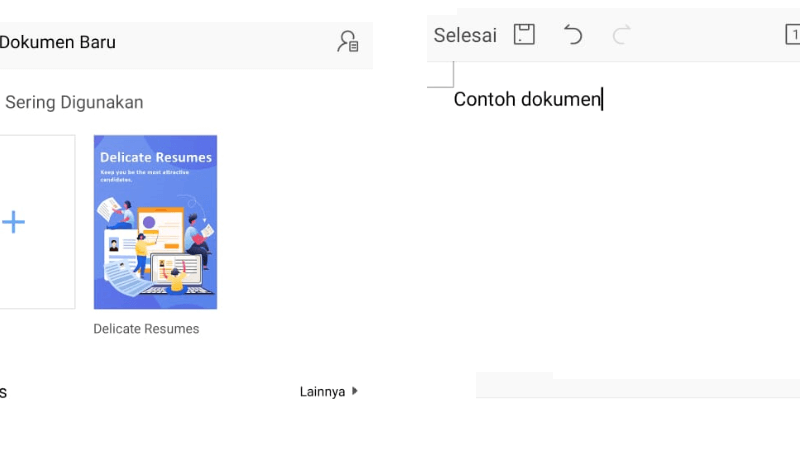This screenshot has width=800, height=469.
Task: Expand more templates via Lainnya
Action: pyautogui.click(x=328, y=391)
